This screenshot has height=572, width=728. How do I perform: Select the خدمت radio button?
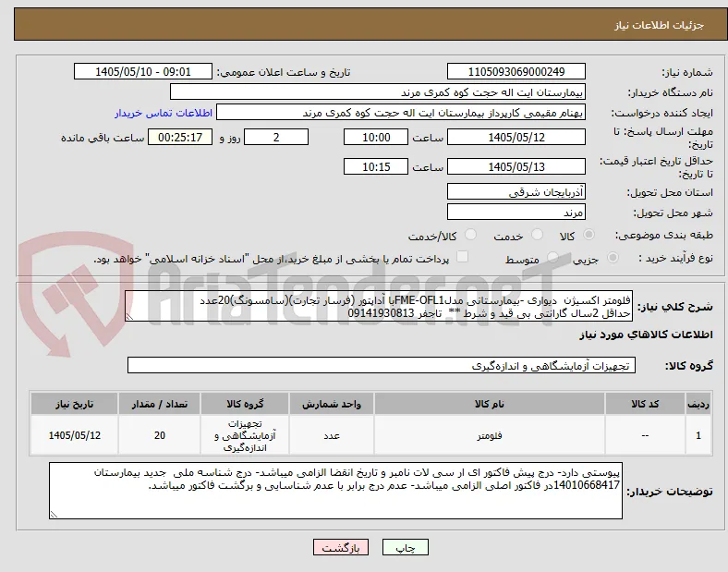point(537,235)
